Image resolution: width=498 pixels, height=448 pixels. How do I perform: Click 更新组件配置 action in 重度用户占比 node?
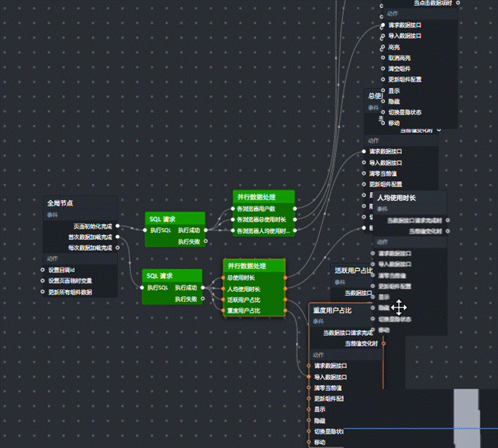click(x=328, y=398)
